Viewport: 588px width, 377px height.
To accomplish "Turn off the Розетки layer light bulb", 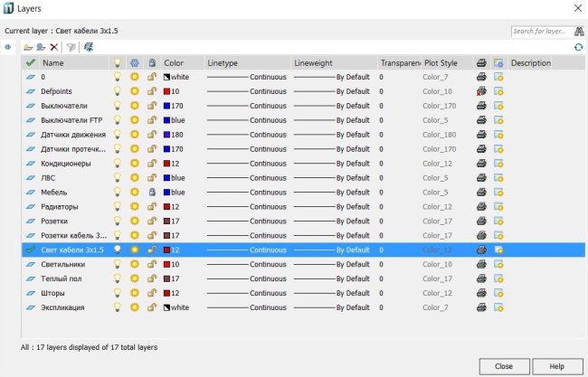I will [x=117, y=221].
